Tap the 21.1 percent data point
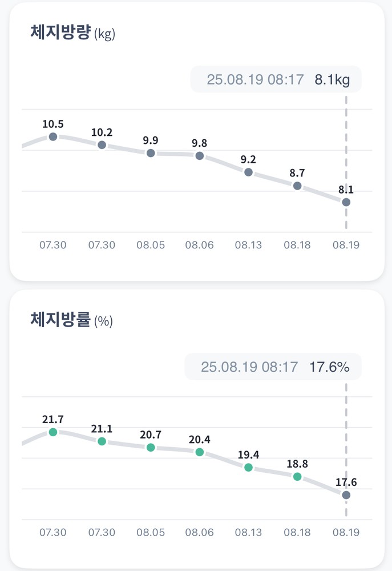Screen dimensions: 392x571 tap(102, 441)
